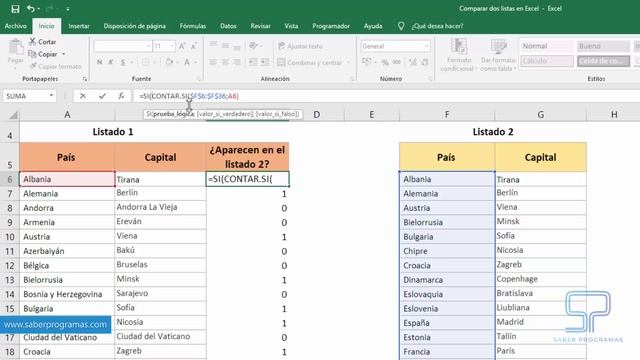Image resolution: width=640 pixels, height=360 pixels.
Task: Open Insert Function fx dialog
Action: [x=121, y=96]
